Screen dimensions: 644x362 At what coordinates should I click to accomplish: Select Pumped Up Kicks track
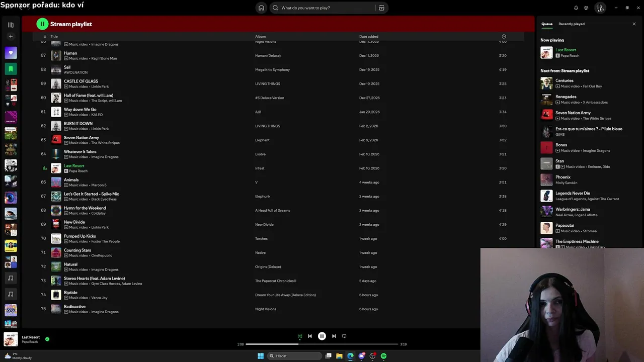79,236
